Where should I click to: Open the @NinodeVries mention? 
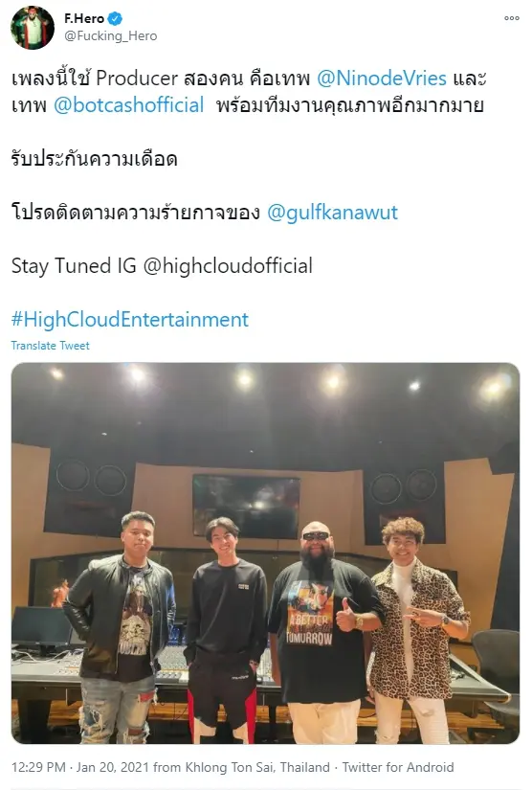click(382, 79)
